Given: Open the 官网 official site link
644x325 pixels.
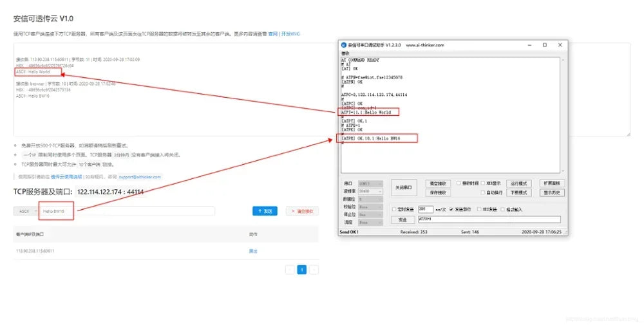Looking at the screenshot, I should tap(272, 34).
